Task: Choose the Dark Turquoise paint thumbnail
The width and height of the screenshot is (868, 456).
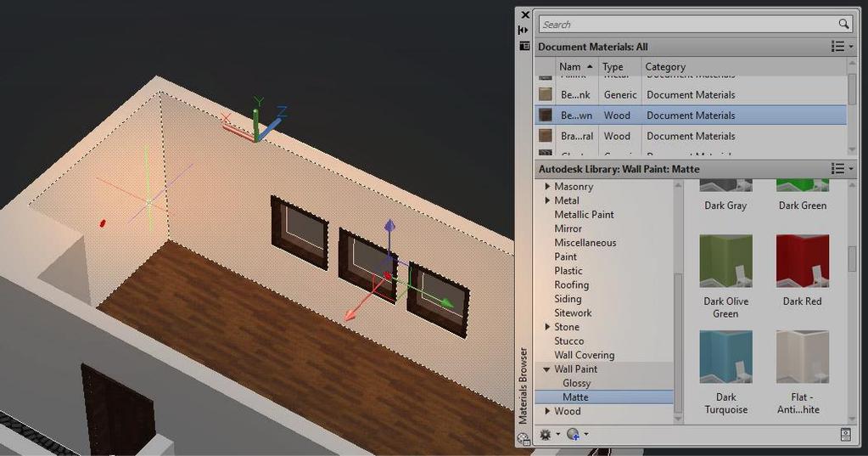Action: pyautogui.click(x=725, y=357)
